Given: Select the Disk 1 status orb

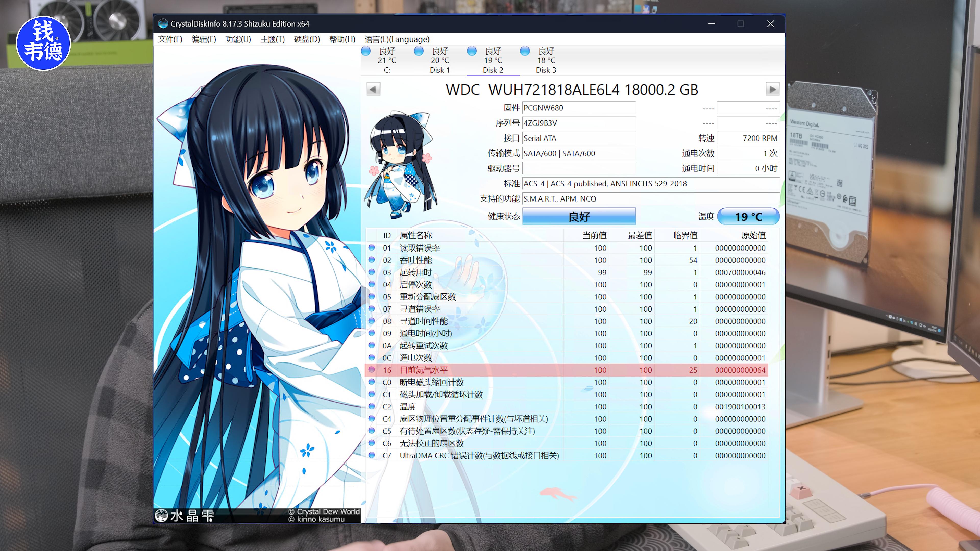Looking at the screenshot, I should point(419,51).
